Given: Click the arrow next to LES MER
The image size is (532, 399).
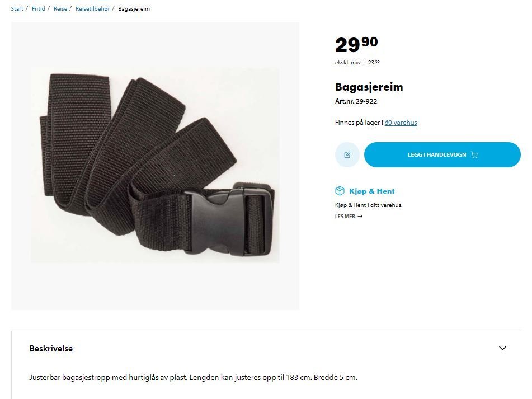Looking at the screenshot, I should (x=360, y=216).
